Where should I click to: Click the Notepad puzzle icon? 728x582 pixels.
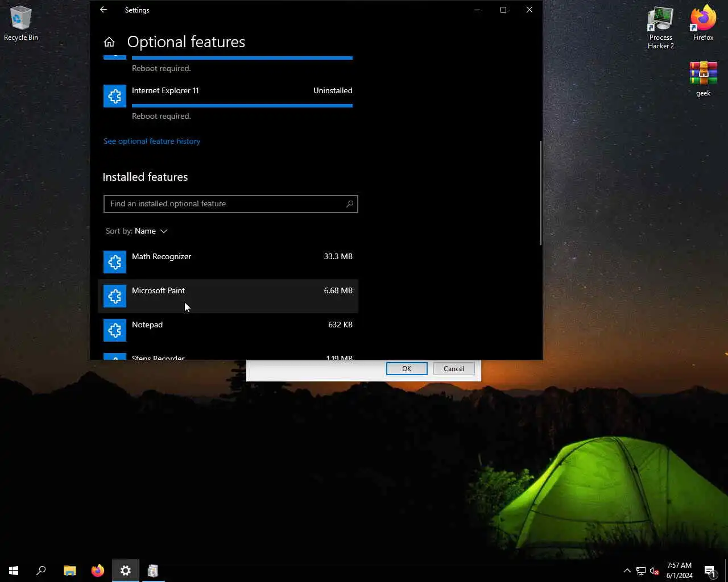point(115,330)
